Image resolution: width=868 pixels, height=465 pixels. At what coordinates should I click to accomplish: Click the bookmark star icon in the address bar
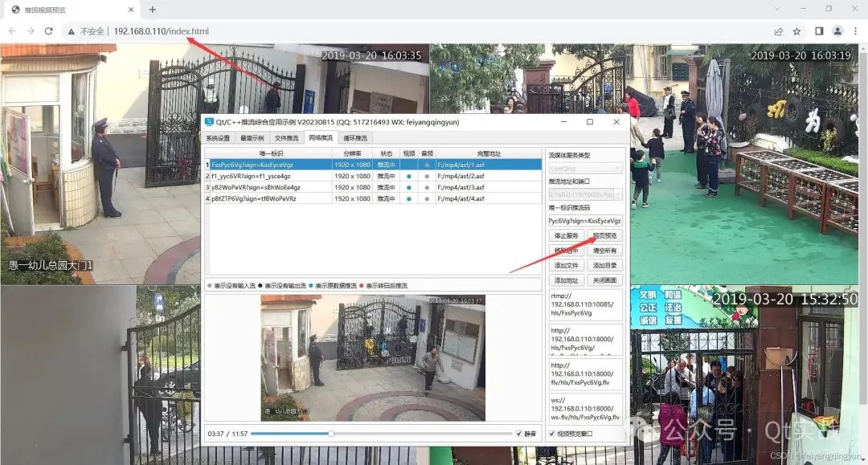click(796, 31)
